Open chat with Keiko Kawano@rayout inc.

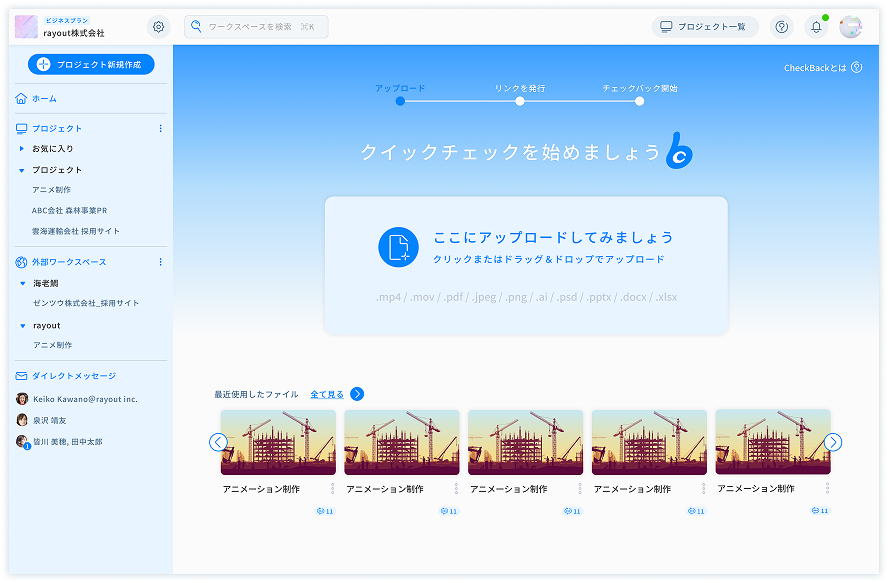pyautogui.click(x=85, y=399)
